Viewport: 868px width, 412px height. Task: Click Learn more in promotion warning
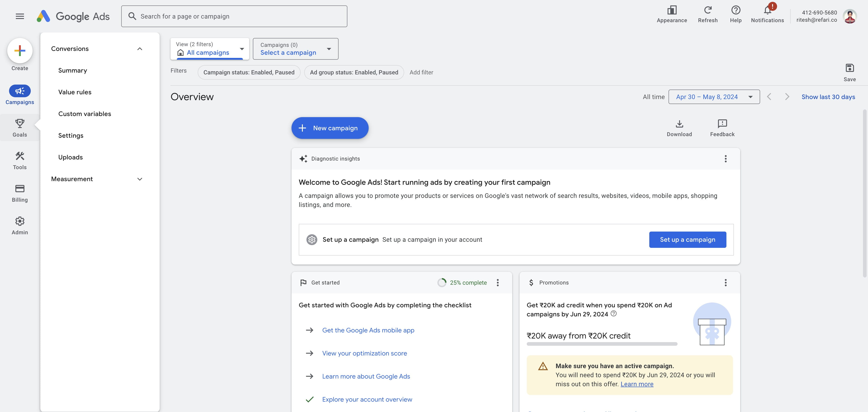click(x=636, y=384)
